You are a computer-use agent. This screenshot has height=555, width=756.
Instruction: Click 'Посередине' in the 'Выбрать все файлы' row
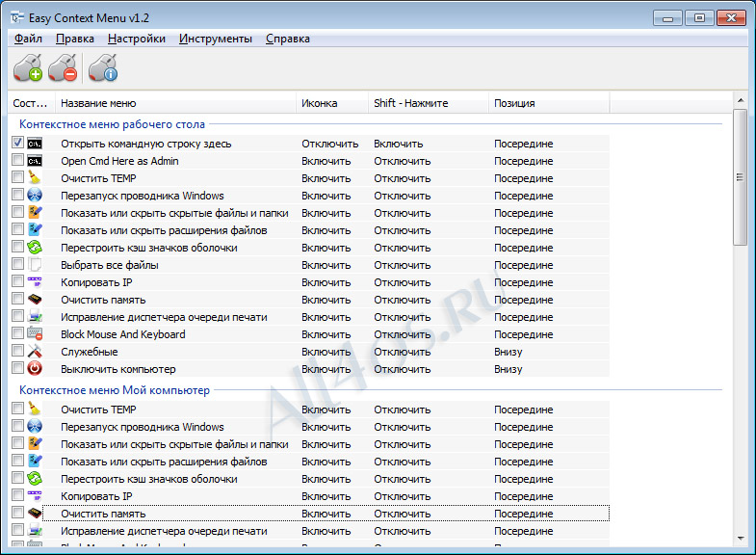tap(524, 265)
